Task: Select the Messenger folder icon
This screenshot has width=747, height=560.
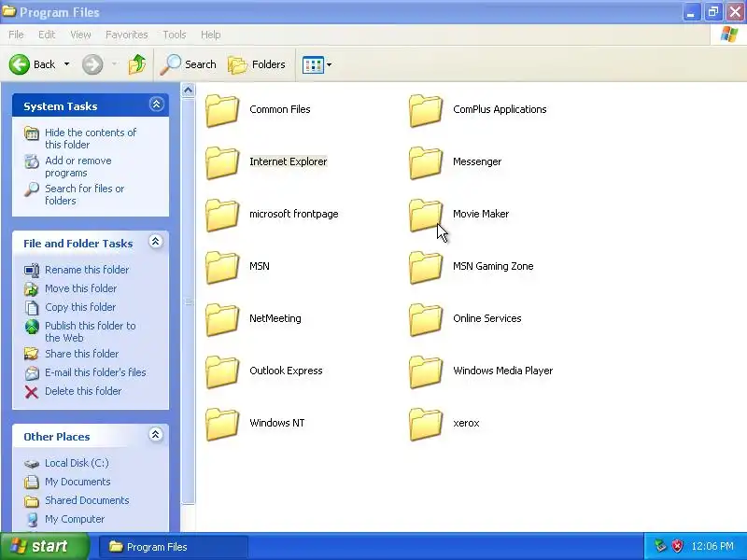Action: pos(426,162)
